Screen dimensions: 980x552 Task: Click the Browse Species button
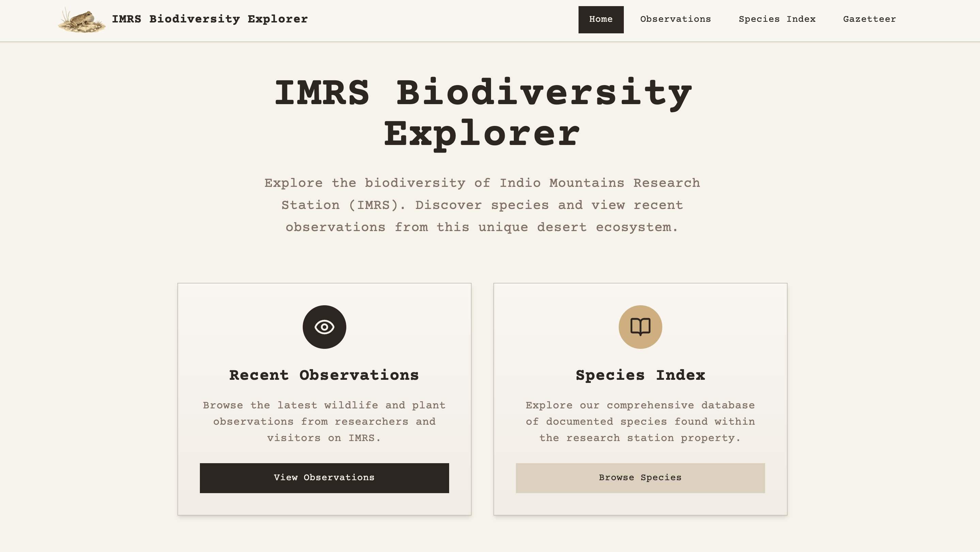(x=640, y=478)
